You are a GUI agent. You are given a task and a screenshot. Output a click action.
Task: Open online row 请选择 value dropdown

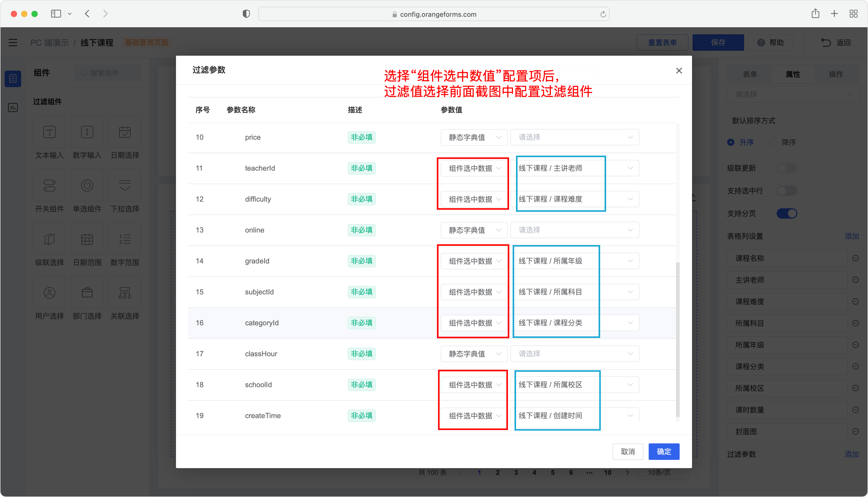[575, 230]
